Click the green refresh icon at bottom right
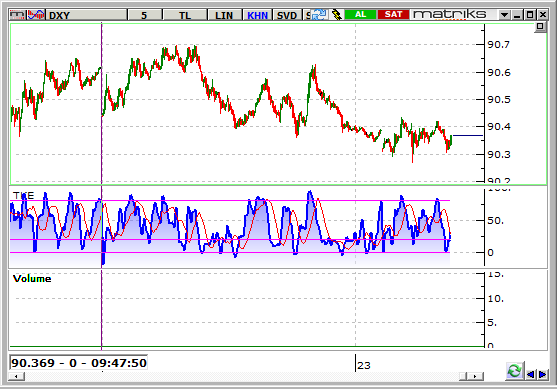 (514, 371)
